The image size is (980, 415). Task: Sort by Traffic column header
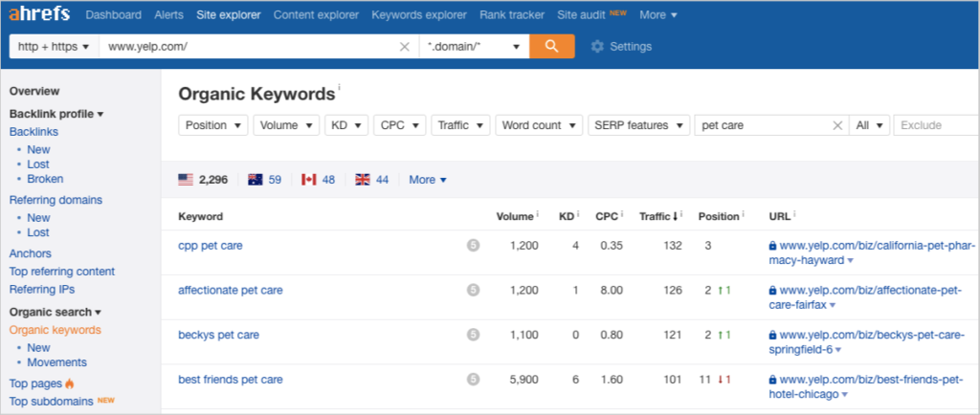(x=658, y=216)
